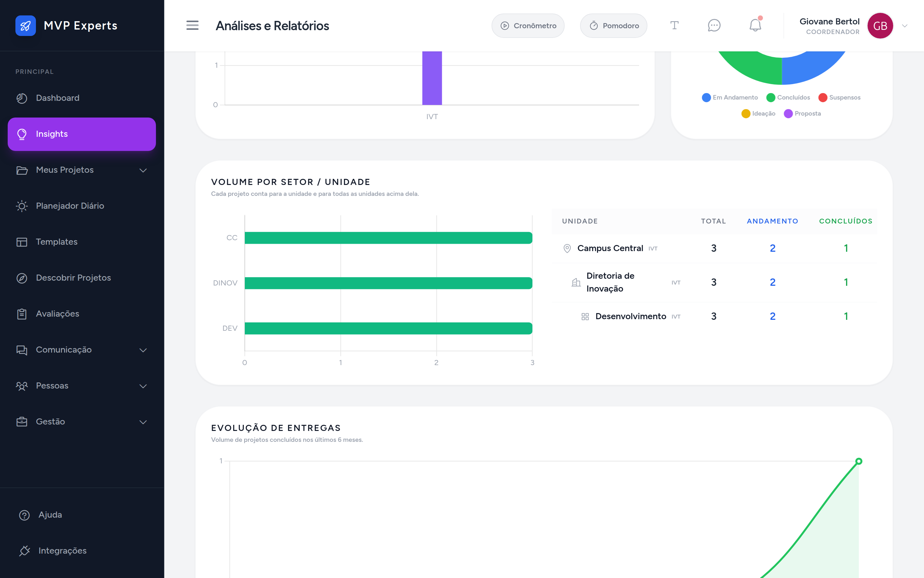Click the Integrações plug icon
The width and height of the screenshot is (924, 578).
(24, 551)
